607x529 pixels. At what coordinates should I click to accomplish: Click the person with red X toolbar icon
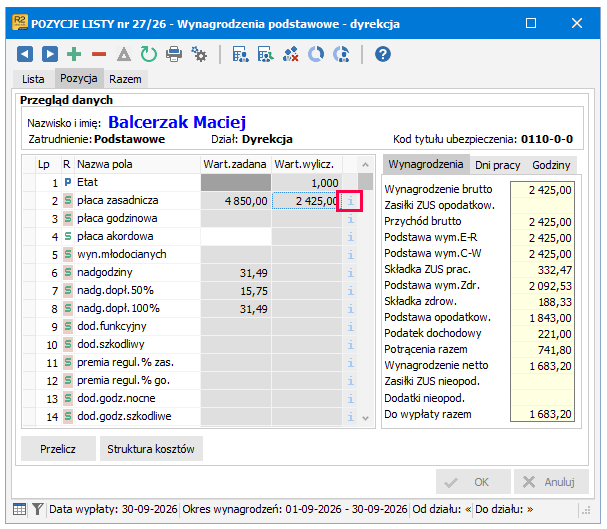291,54
